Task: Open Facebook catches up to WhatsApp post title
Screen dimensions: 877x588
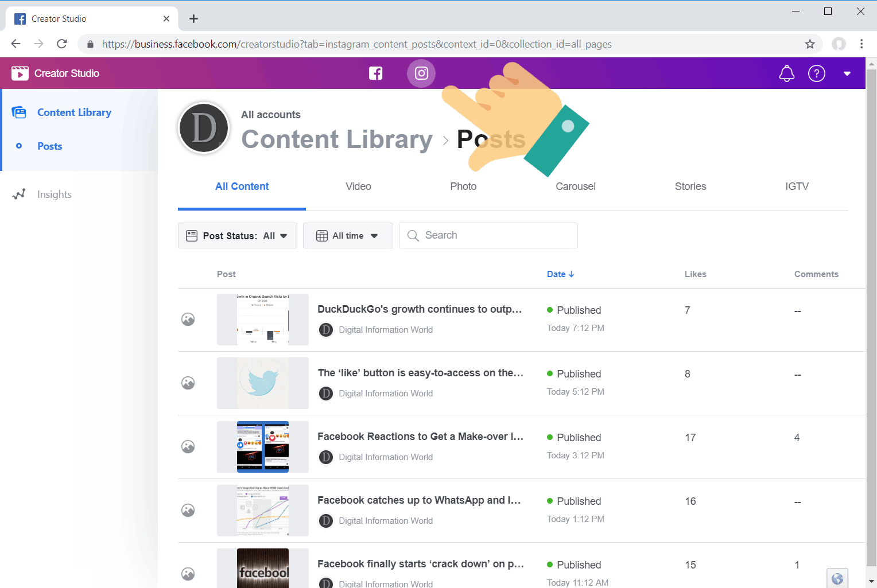Action: [419, 500]
